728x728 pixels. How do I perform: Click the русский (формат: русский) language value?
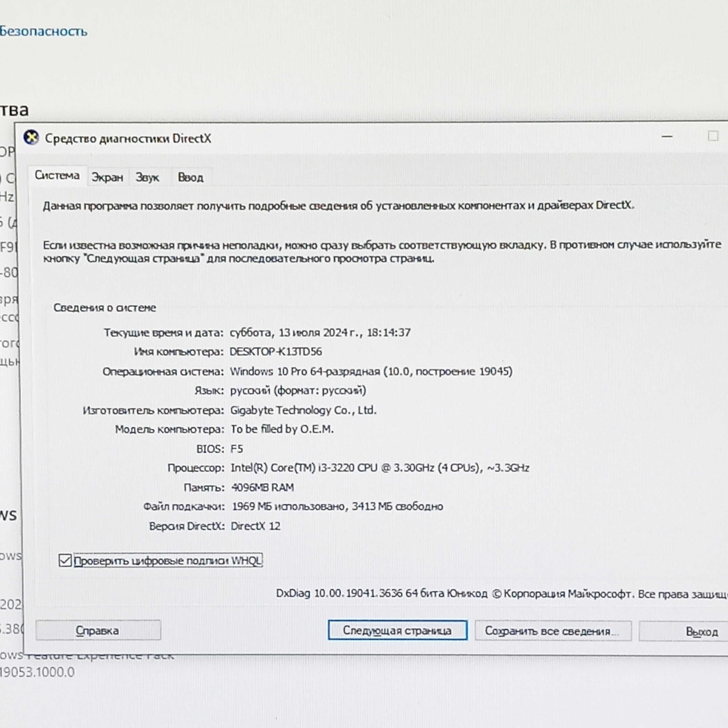[298, 390]
